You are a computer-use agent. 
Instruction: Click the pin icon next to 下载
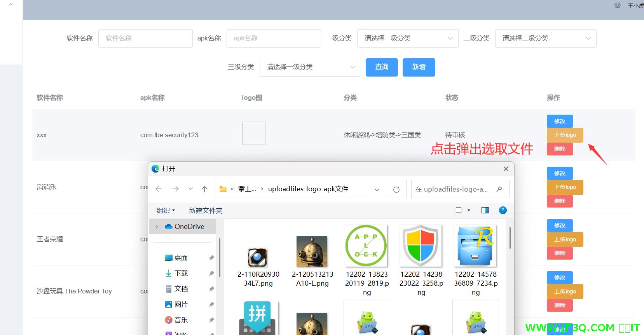pyautogui.click(x=211, y=273)
